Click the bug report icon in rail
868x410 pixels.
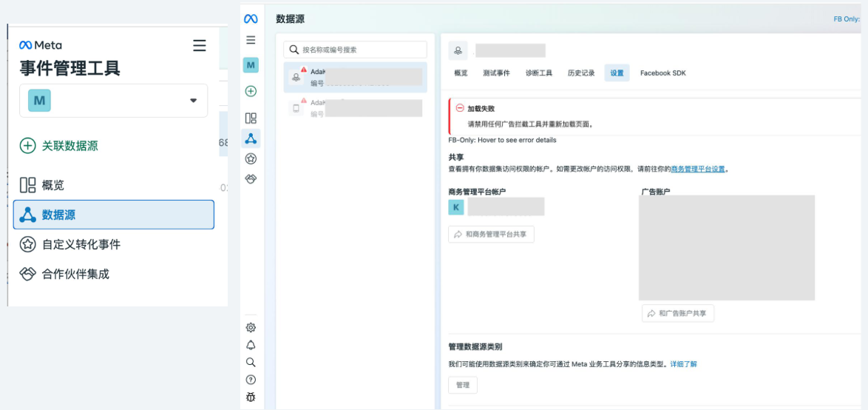[x=251, y=397]
